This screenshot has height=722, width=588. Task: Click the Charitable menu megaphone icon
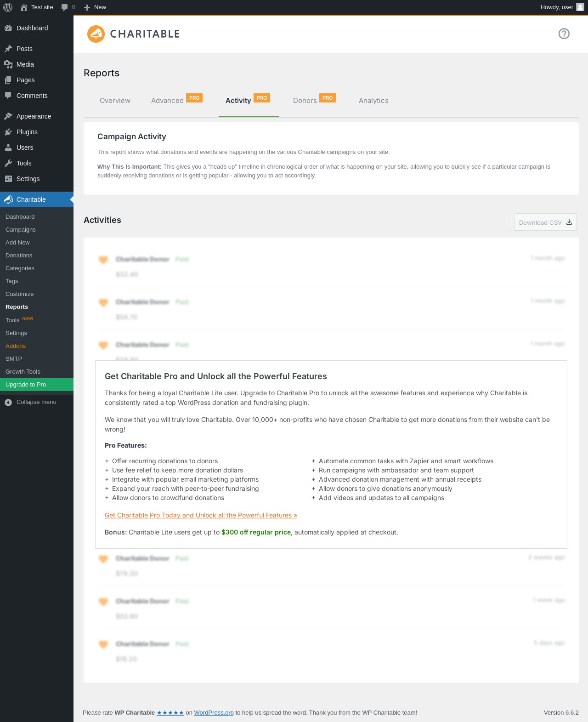8,199
